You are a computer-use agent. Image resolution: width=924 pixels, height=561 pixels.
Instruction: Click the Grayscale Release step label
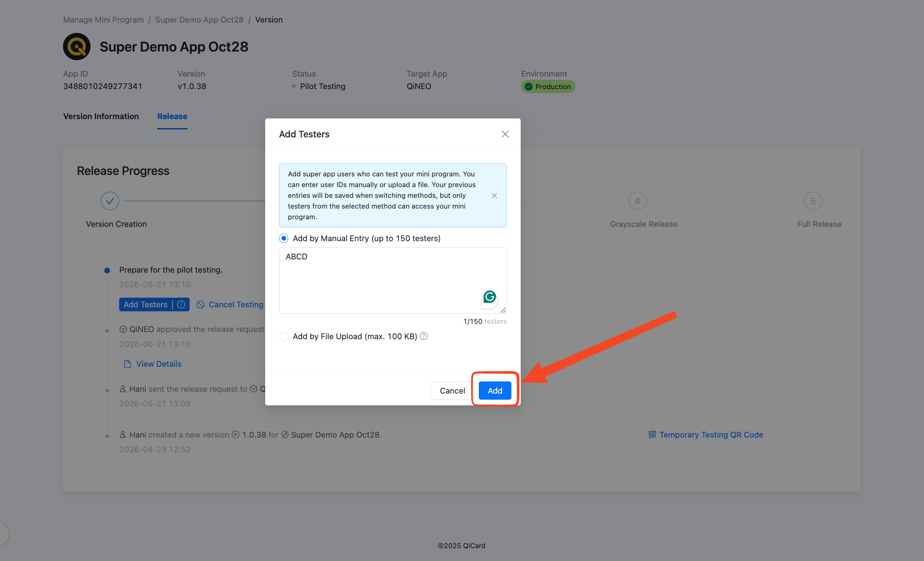pyautogui.click(x=643, y=224)
